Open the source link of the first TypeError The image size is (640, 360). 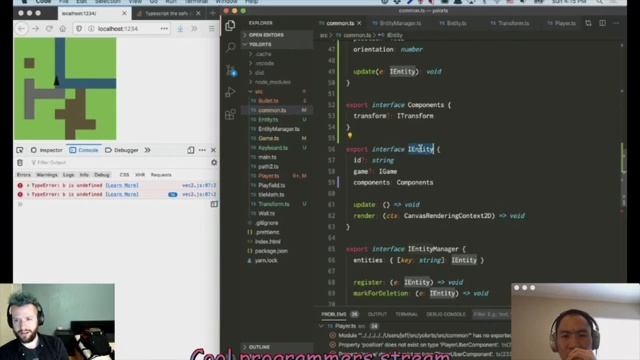(x=199, y=185)
